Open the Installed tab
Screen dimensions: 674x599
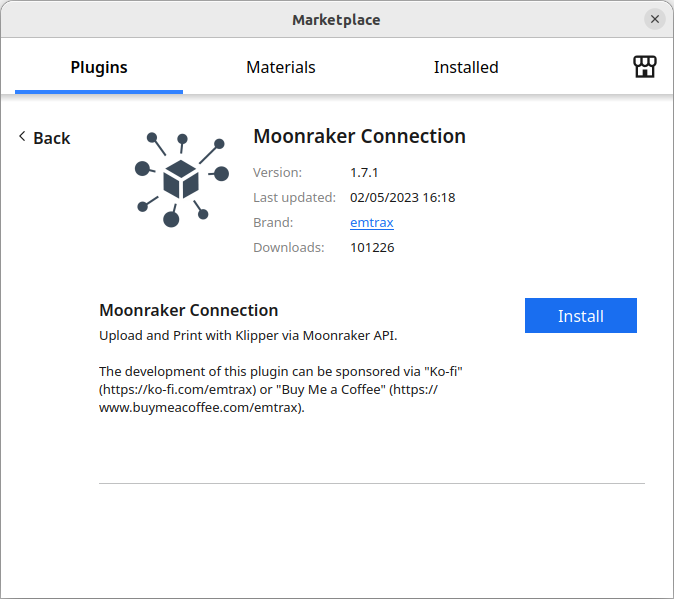click(466, 67)
